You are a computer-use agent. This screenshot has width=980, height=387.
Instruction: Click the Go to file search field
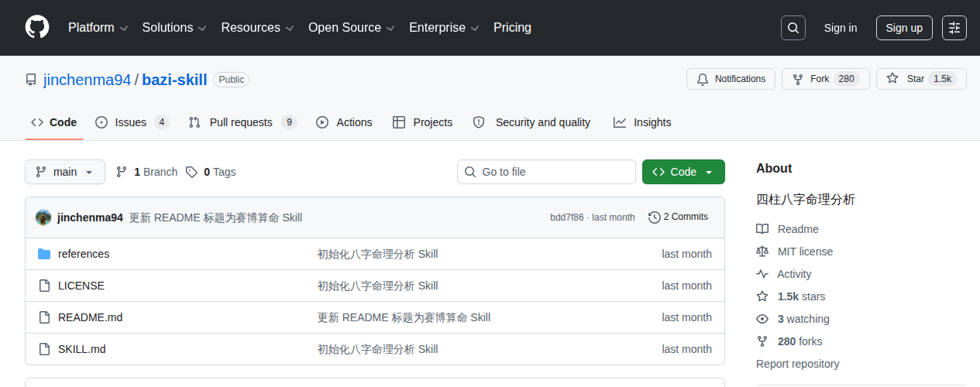(546, 172)
